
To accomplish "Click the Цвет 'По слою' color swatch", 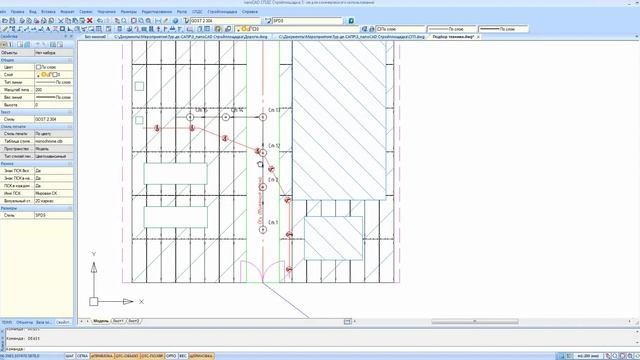I will point(38,67).
